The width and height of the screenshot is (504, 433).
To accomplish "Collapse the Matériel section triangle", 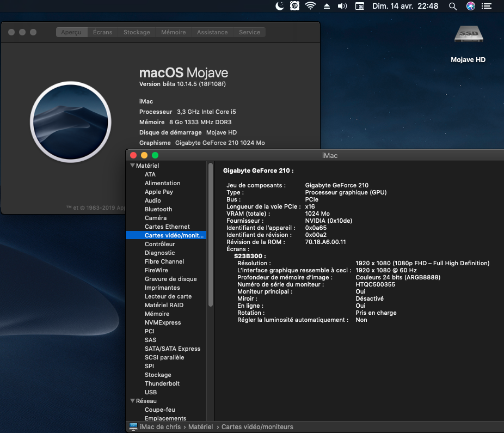I will click(132, 166).
